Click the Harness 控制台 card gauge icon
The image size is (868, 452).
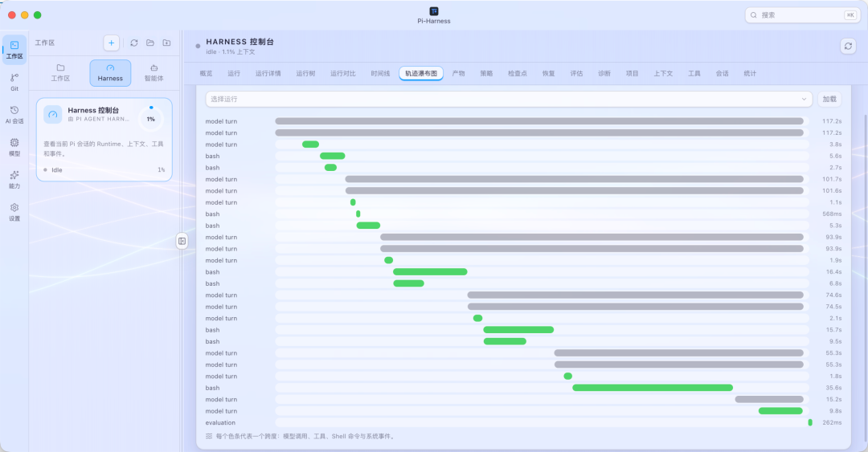tap(52, 115)
